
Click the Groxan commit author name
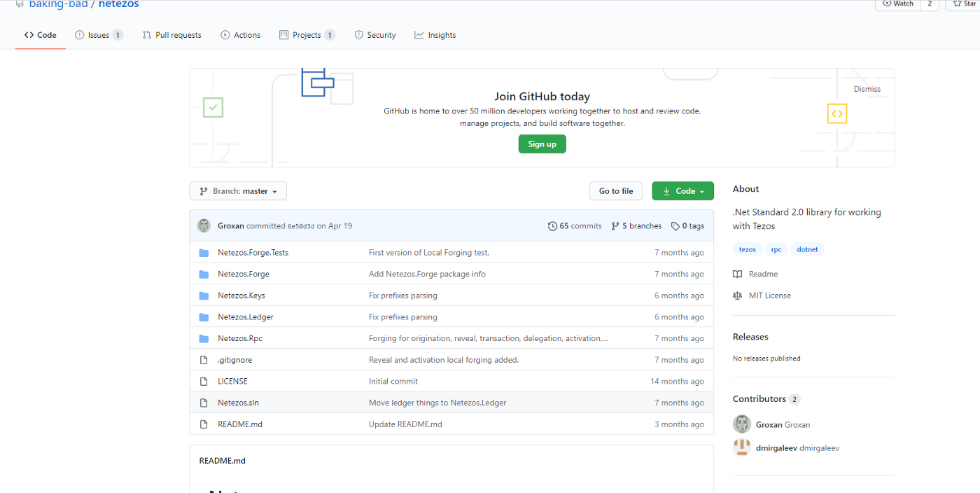point(231,226)
